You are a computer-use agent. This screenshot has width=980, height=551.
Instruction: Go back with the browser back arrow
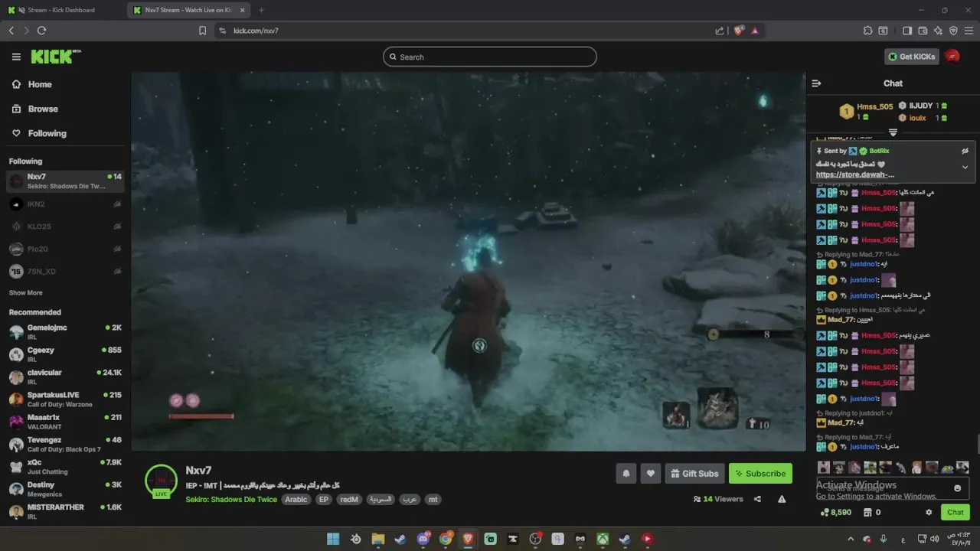[11, 31]
